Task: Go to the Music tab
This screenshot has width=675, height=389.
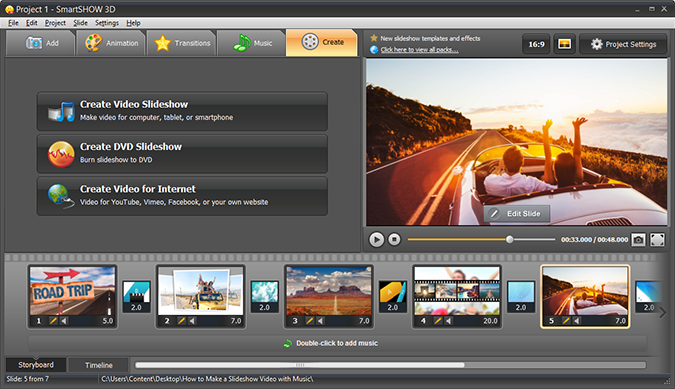Action: (x=252, y=43)
